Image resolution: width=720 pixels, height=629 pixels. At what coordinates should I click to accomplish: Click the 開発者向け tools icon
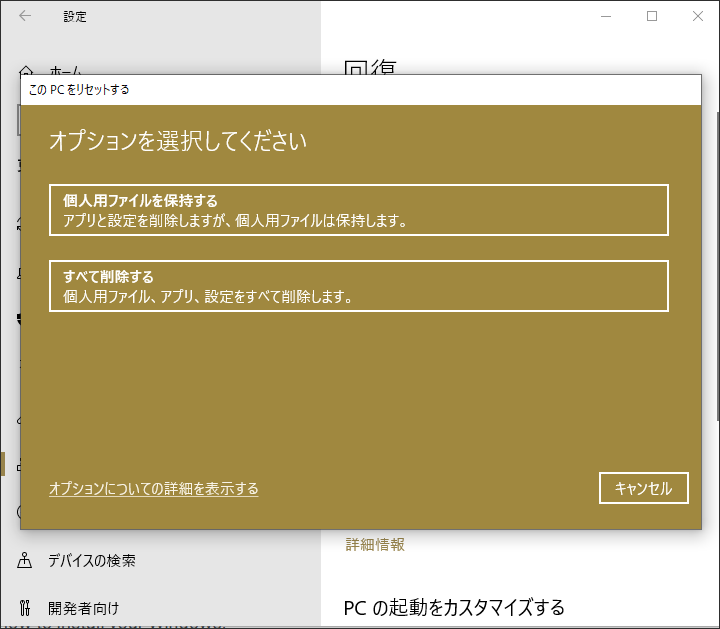pos(25,608)
